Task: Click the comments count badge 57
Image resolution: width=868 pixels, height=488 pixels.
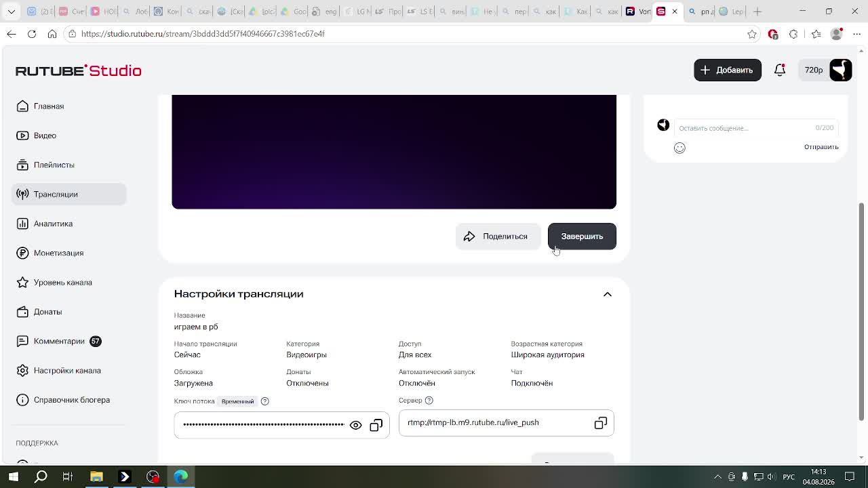Action: pyautogui.click(x=96, y=341)
